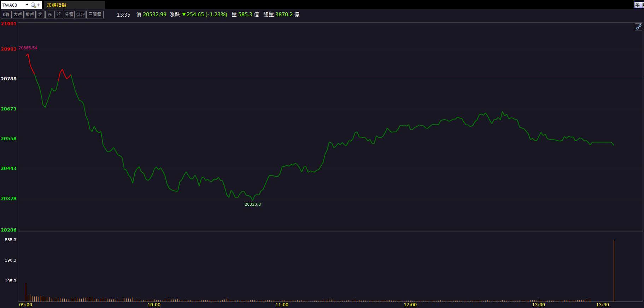644x308 pixels.
Task: Open the 基 tab at top right
Action: 637,5
